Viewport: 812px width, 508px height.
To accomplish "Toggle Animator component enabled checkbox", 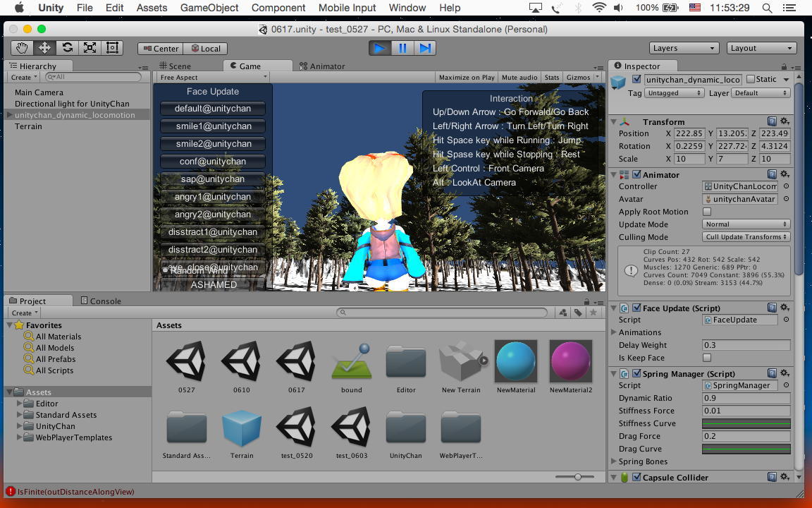I will click(637, 175).
